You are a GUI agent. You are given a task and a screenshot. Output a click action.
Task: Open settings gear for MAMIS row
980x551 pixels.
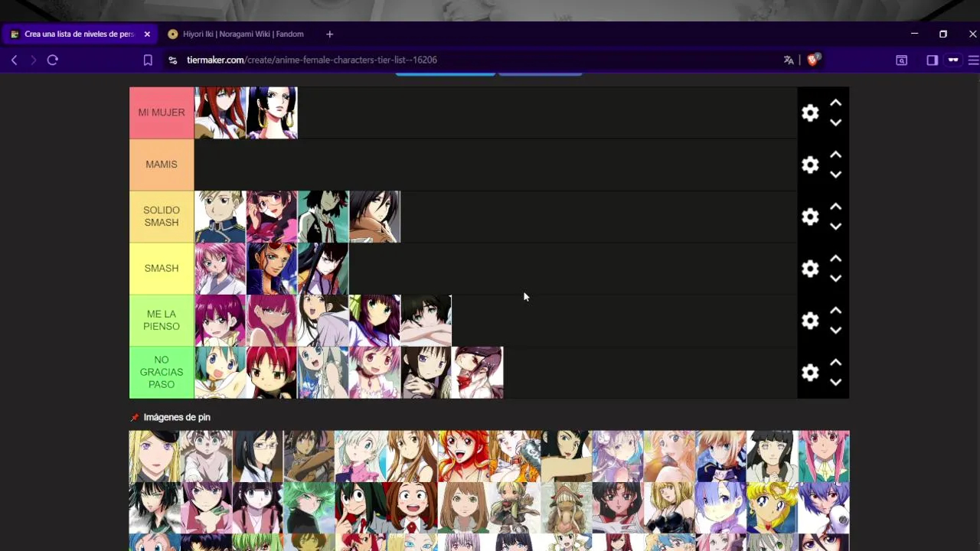pyautogui.click(x=810, y=165)
